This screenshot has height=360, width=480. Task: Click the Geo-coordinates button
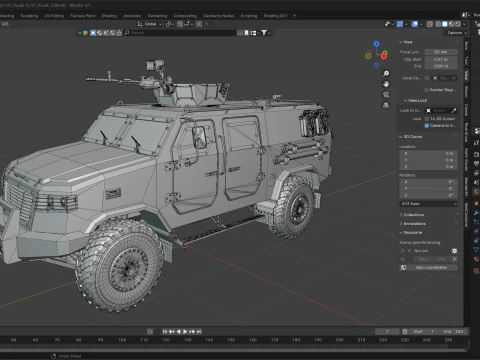pos(429,268)
